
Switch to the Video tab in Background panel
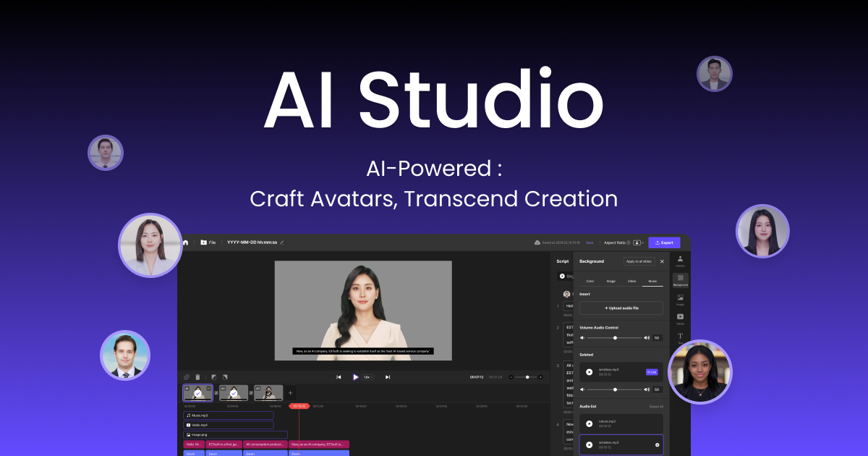click(x=631, y=280)
